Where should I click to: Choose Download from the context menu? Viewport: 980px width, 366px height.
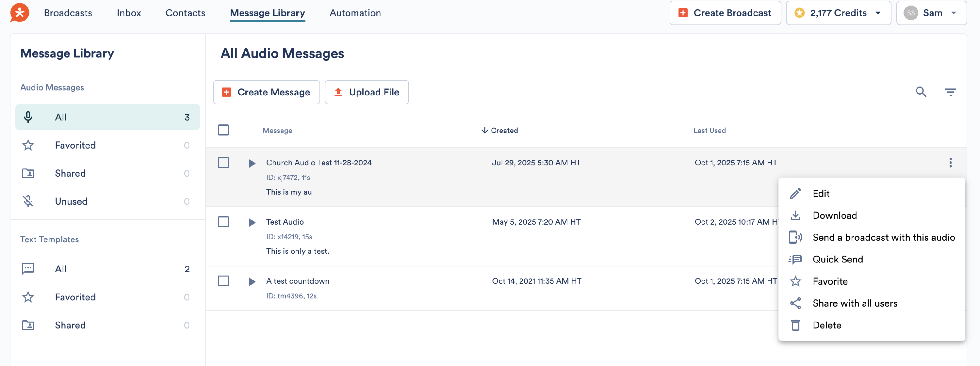[834, 215]
